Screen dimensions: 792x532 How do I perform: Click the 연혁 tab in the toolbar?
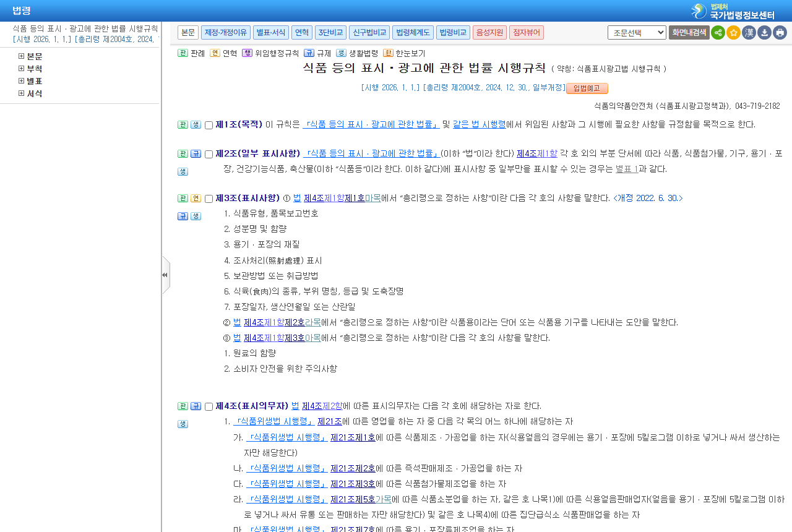pos(302,33)
